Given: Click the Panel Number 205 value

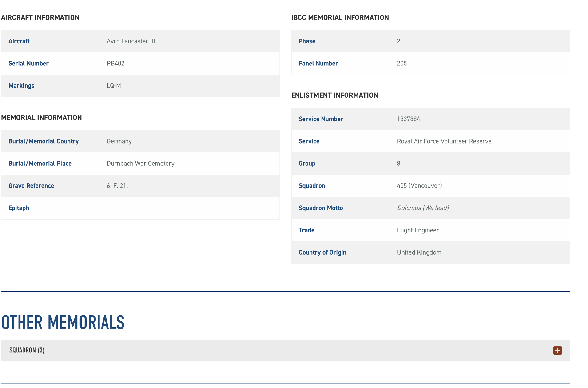Looking at the screenshot, I should click(x=401, y=63).
